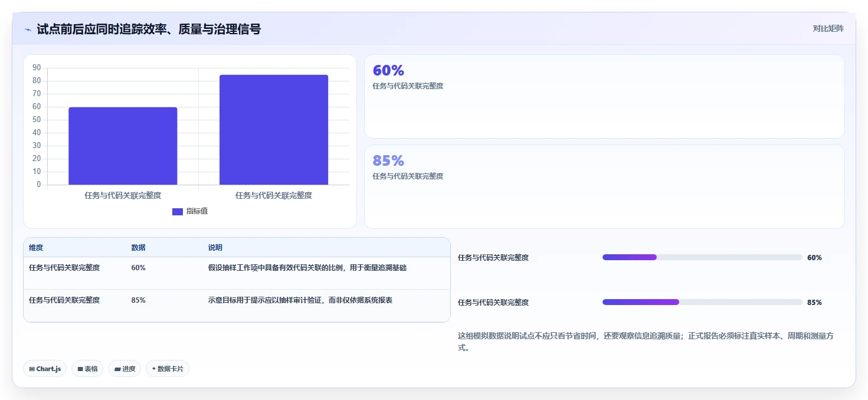The width and height of the screenshot is (868, 400).
Task: Click the heading 试点前后应同时追踪效率、质量与治理信号
Action: (x=149, y=29)
